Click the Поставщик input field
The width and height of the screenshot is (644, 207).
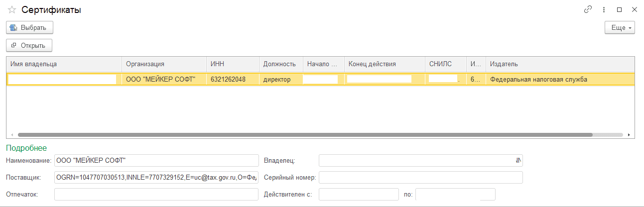156,177
